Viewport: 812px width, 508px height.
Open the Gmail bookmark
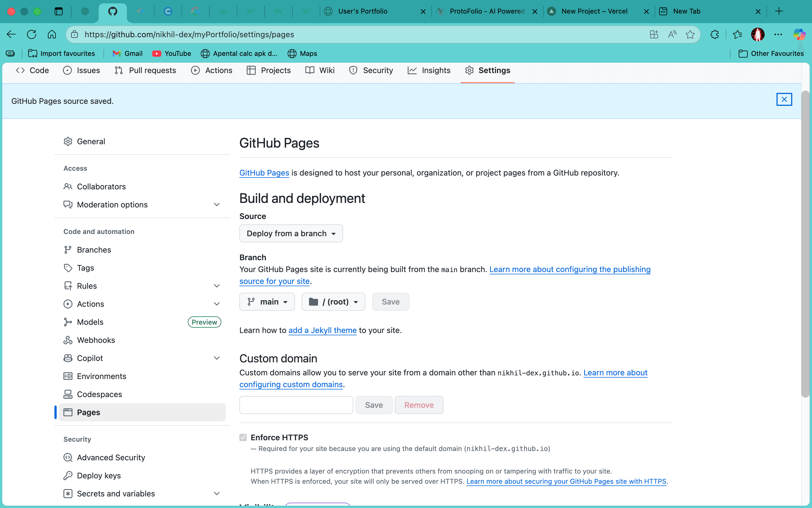(x=127, y=53)
